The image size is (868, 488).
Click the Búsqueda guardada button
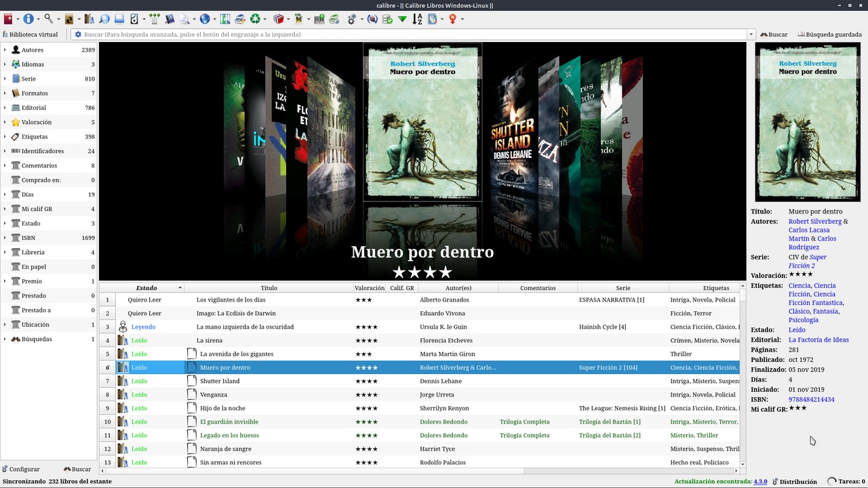point(830,34)
